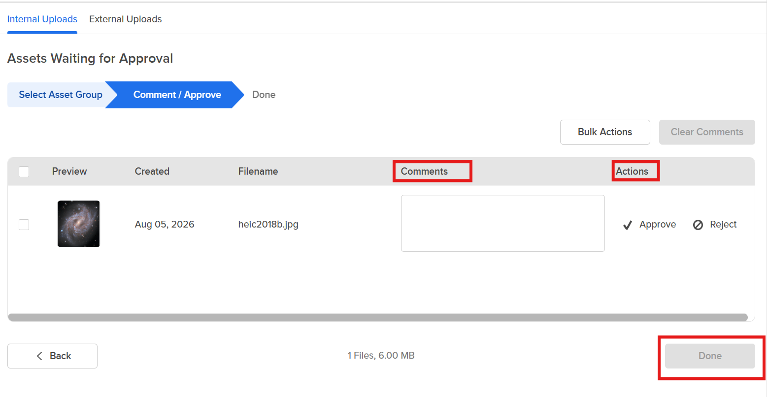The height and width of the screenshot is (398, 770).
Task: Click the Done step label in breadcrumb
Action: 264,95
